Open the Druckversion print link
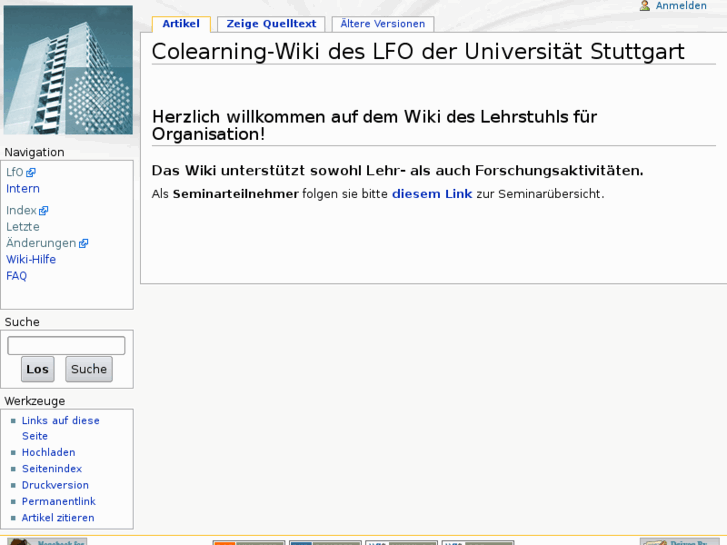The height and width of the screenshot is (545, 727). tap(55, 485)
